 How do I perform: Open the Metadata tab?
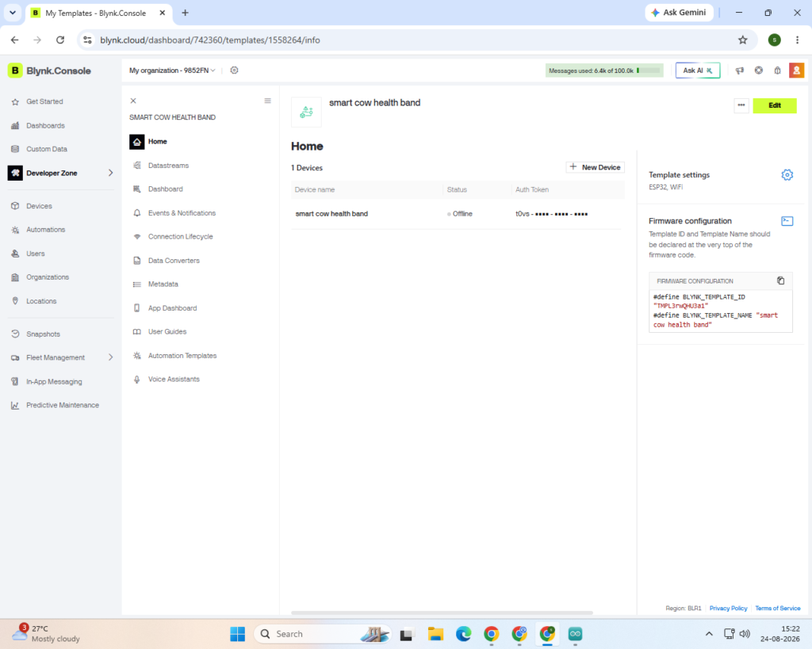163,284
